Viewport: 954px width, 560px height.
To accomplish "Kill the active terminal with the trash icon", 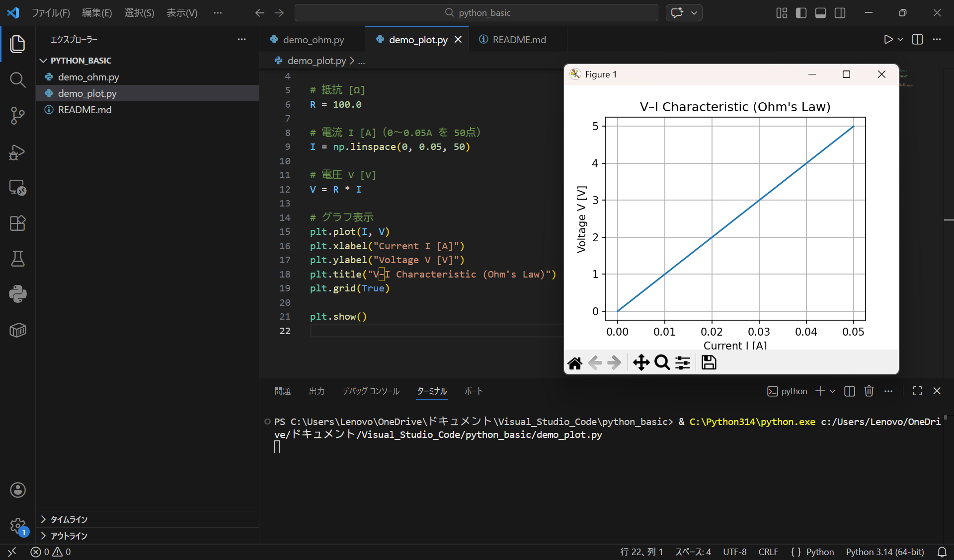I will pos(869,391).
